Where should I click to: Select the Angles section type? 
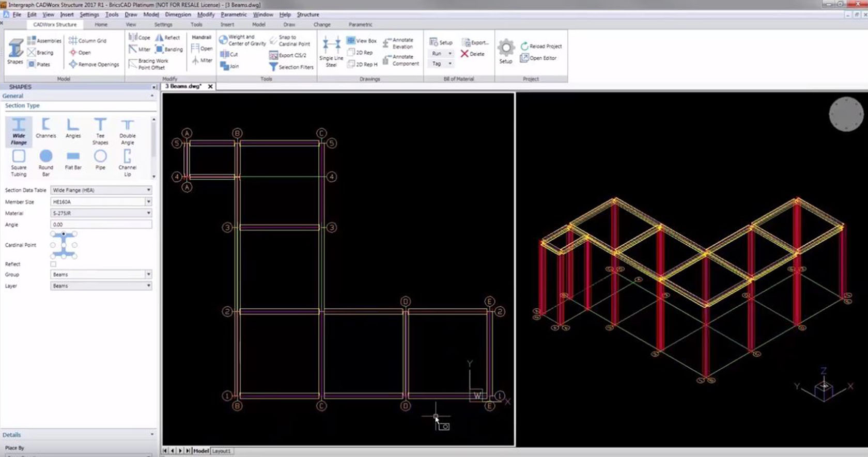tap(73, 129)
